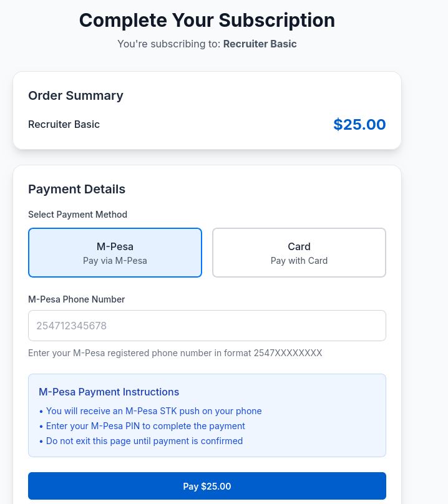448x504 pixels.
Task: Click the phone number format helper text
Action: point(175,353)
